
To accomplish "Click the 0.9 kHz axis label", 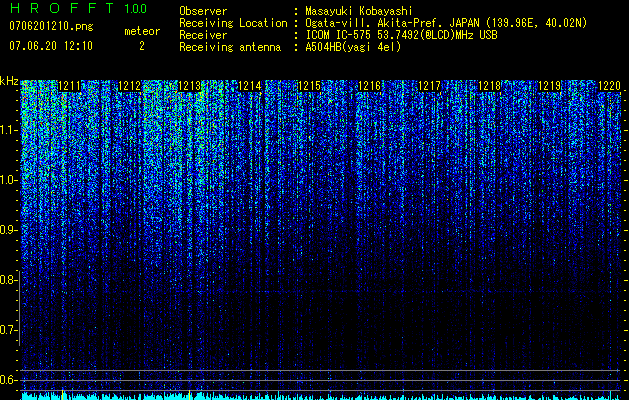I will point(7,230).
